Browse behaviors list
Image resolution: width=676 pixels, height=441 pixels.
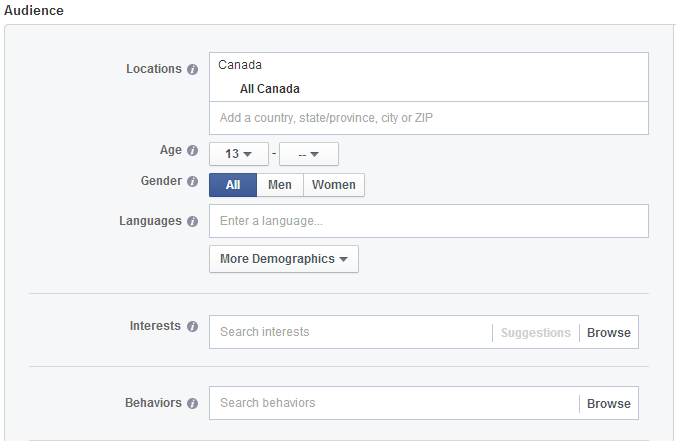[609, 404]
